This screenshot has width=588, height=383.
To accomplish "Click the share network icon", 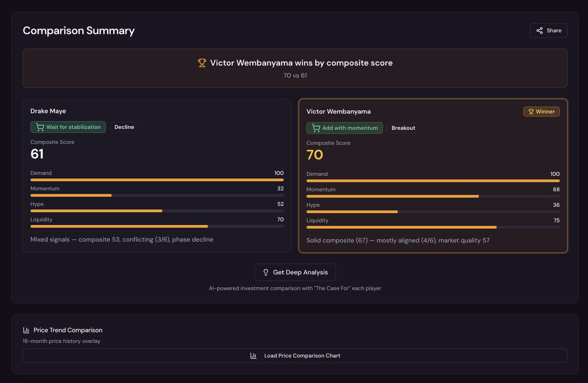I will click(x=539, y=30).
